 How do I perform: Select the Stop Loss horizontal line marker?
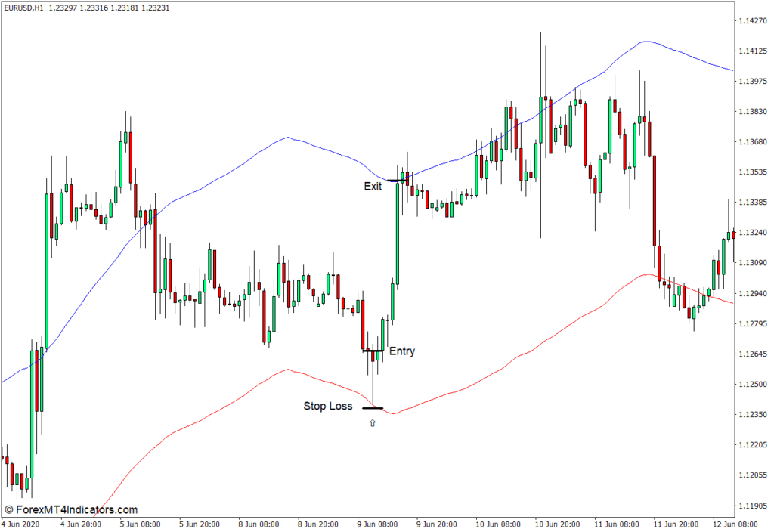373,408
